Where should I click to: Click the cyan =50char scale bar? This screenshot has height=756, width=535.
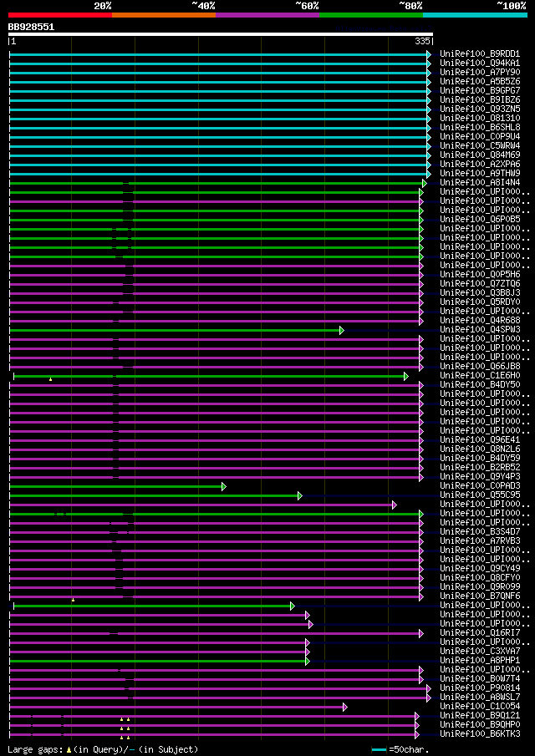point(380,749)
